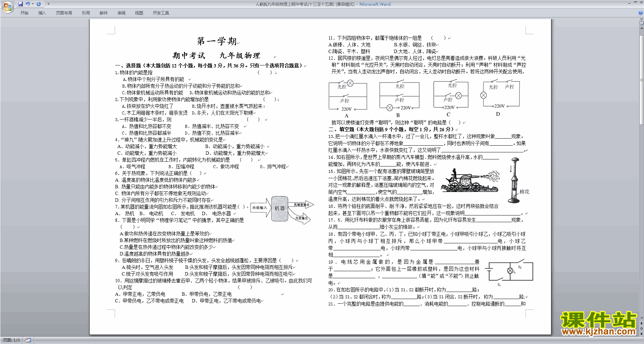Click circuit diagram labeled A
This screenshot has height=344, width=644.
coord(347,98)
